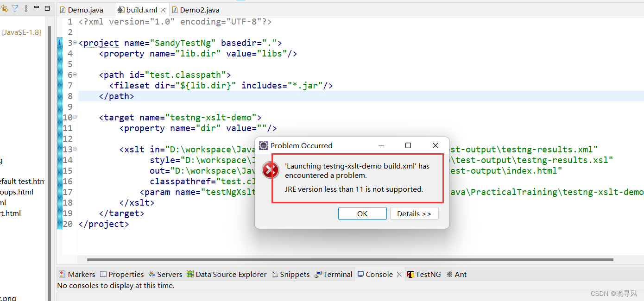Viewport: 644px width, 301px height.
Task: Click OK in the Problem Occurred dialog
Action: 362,213
